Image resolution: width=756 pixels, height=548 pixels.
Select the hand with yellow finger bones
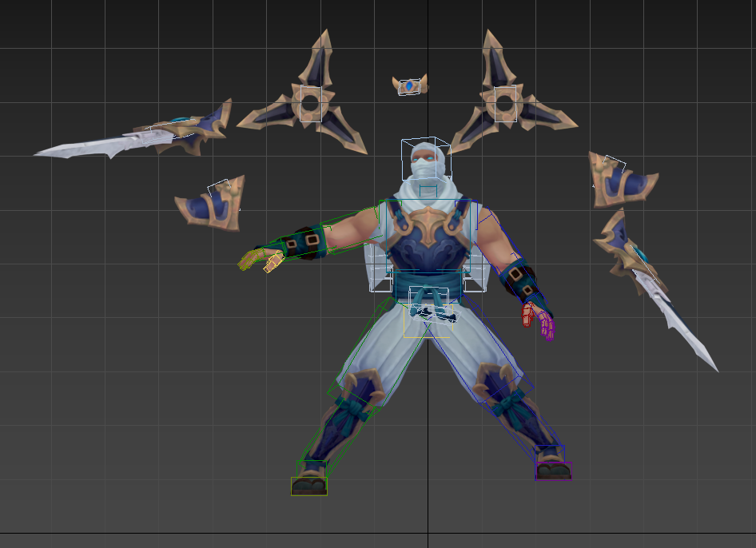pyautogui.click(x=261, y=260)
